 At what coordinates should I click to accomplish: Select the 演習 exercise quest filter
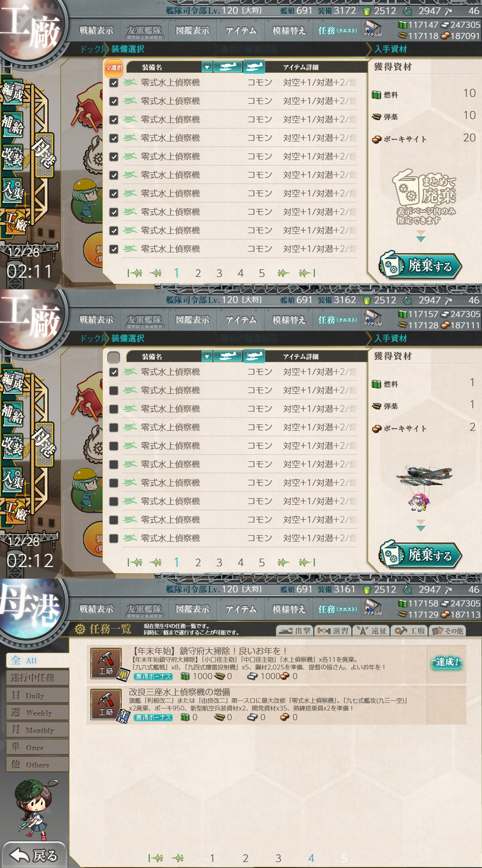(x=333, y=631)
